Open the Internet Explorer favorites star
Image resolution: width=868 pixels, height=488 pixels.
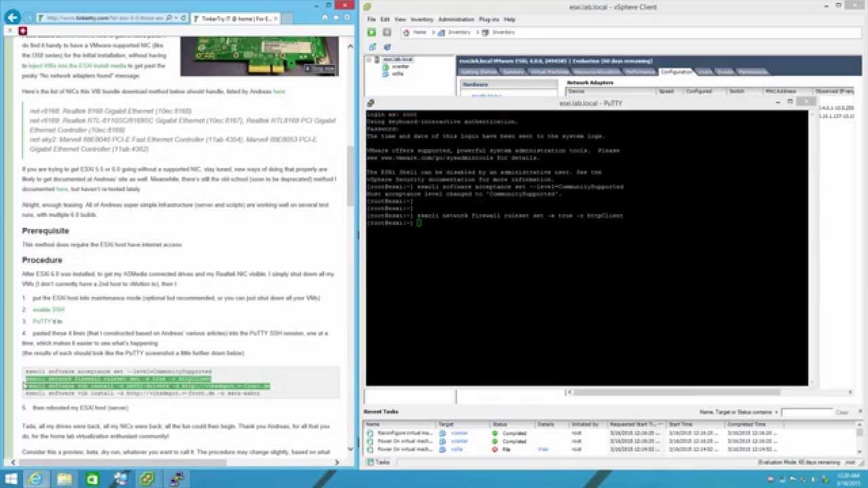[337, 18]
